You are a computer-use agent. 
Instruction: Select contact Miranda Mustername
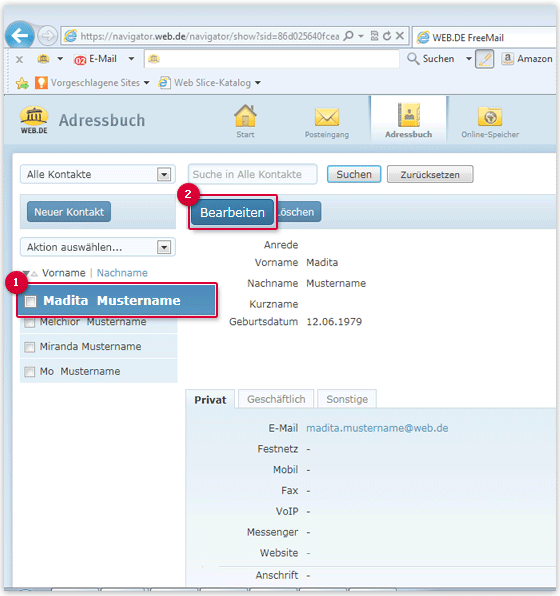[x=90, y=347]
